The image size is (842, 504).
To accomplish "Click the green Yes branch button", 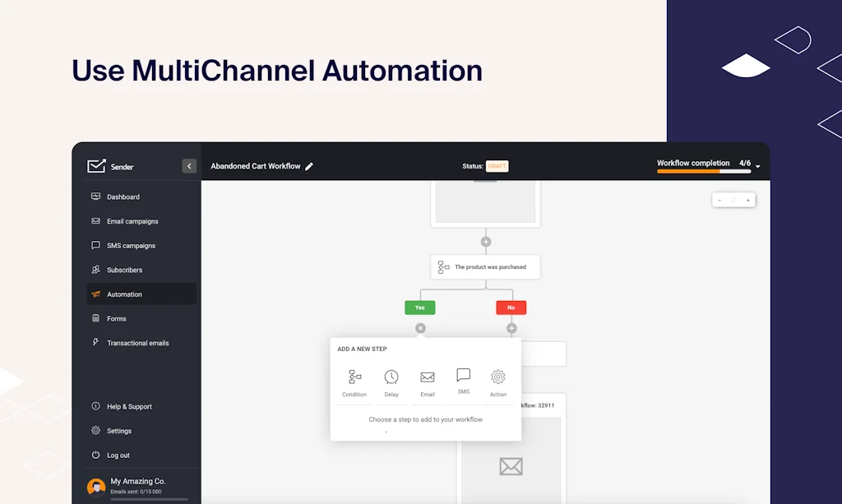I will [x=420, y=307].
